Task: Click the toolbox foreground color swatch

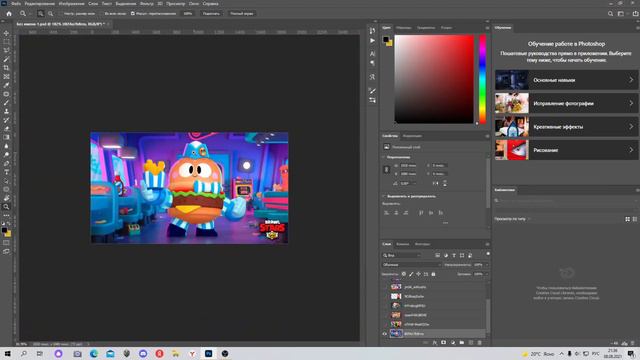Action: [x=4, y=231]
